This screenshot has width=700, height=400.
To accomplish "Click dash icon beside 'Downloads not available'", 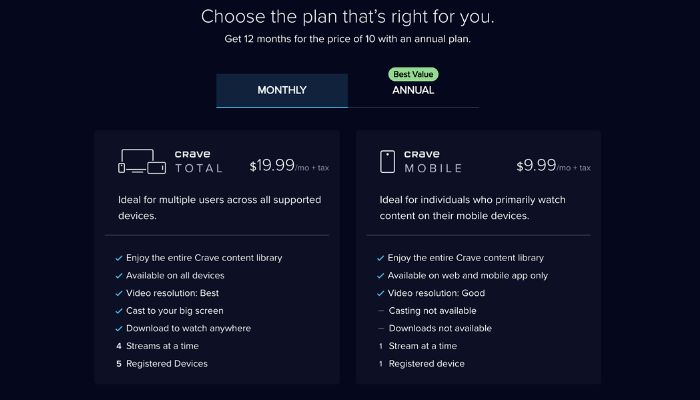I will pos(381,328).
